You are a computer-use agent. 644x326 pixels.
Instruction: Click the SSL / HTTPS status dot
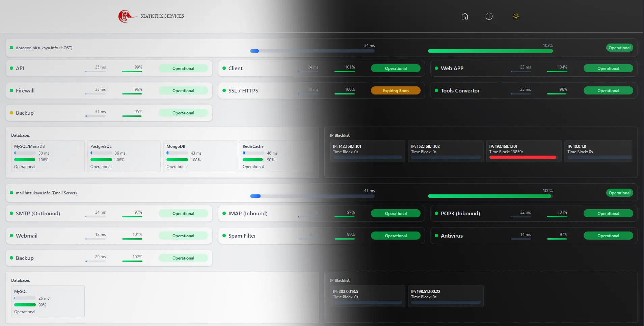tap(224, 90)
